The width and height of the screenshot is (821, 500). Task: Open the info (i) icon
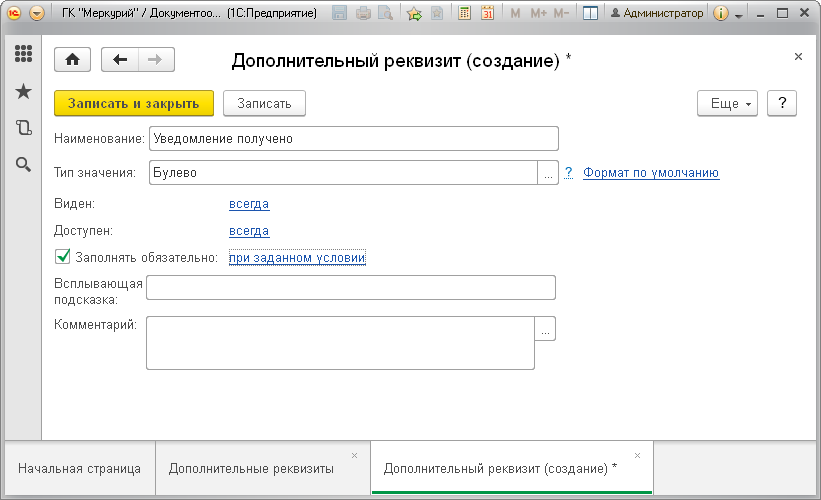click(720, 13)
